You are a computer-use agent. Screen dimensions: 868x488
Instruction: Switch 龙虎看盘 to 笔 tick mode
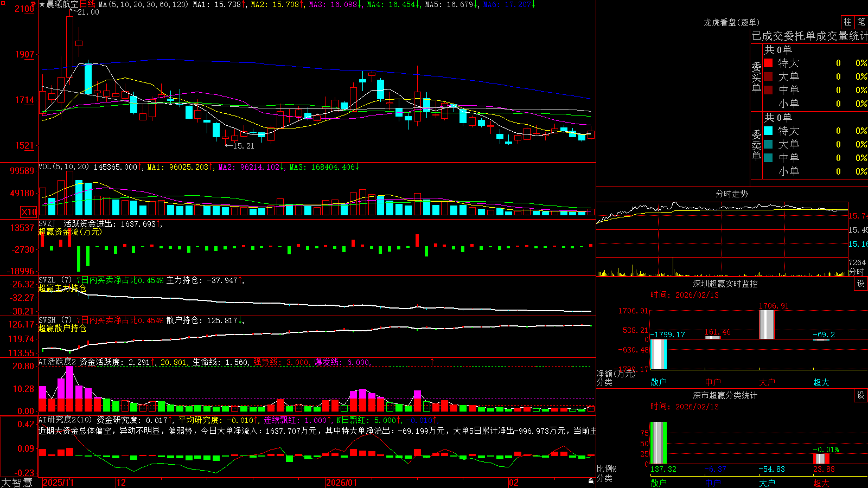click(861, 22)
